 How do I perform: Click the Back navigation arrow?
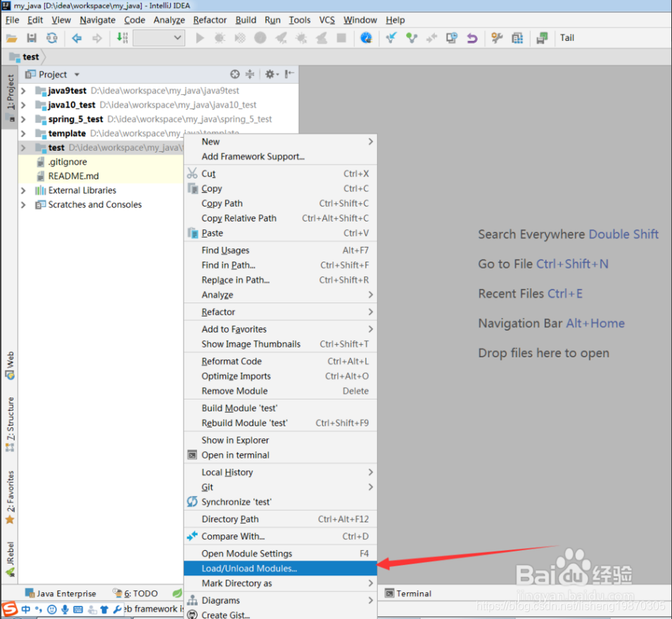tap(77, 38)
